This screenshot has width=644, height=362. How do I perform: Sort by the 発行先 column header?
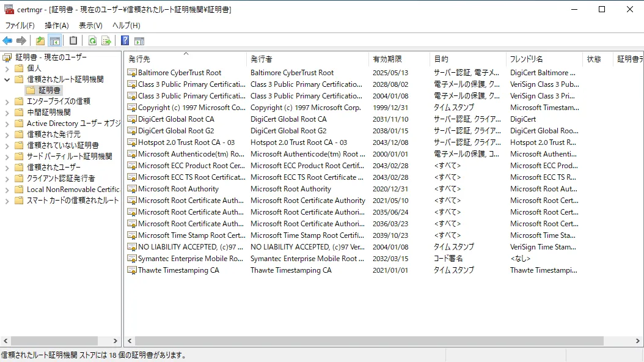(x=185, y=59)
